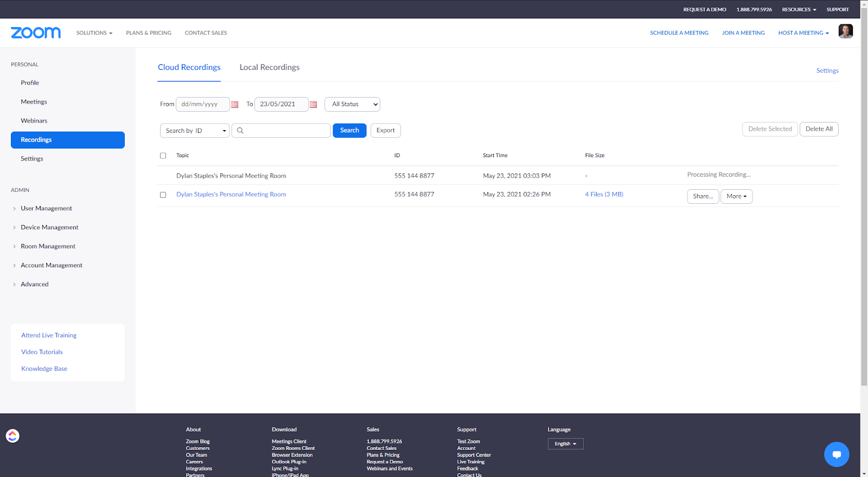
Task: Click File Size column header
Action: [x=595, y=156]
